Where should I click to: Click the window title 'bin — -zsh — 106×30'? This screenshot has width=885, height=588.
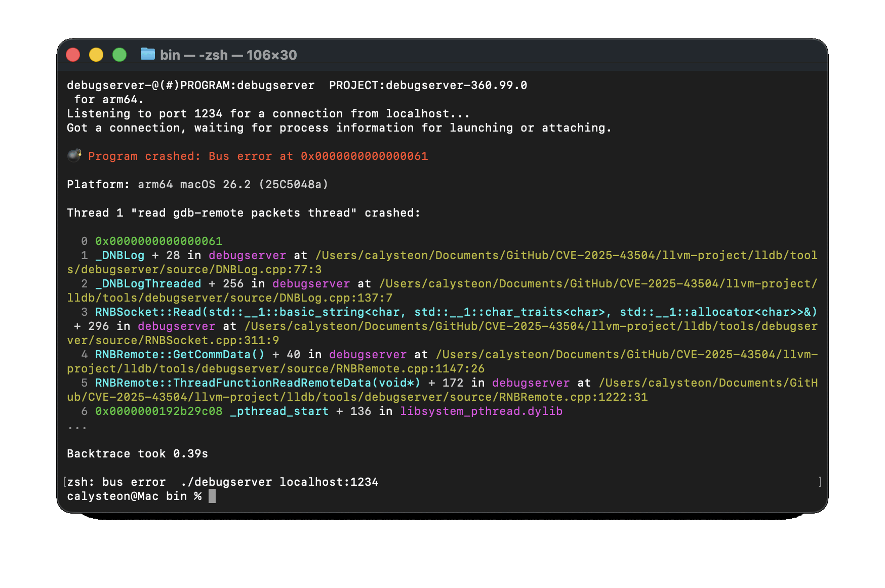click(x=228, y=55)
